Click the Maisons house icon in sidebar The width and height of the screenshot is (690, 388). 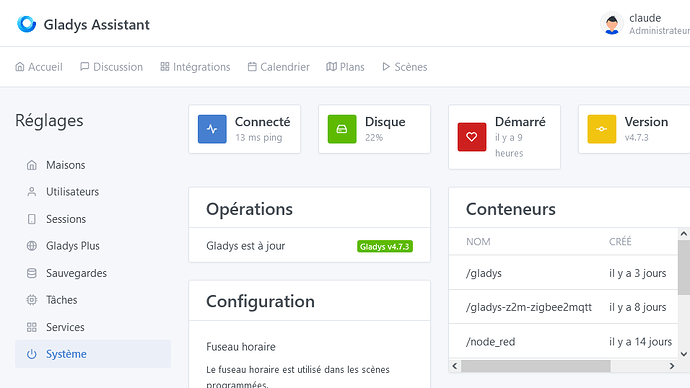(x=32, y=165)
